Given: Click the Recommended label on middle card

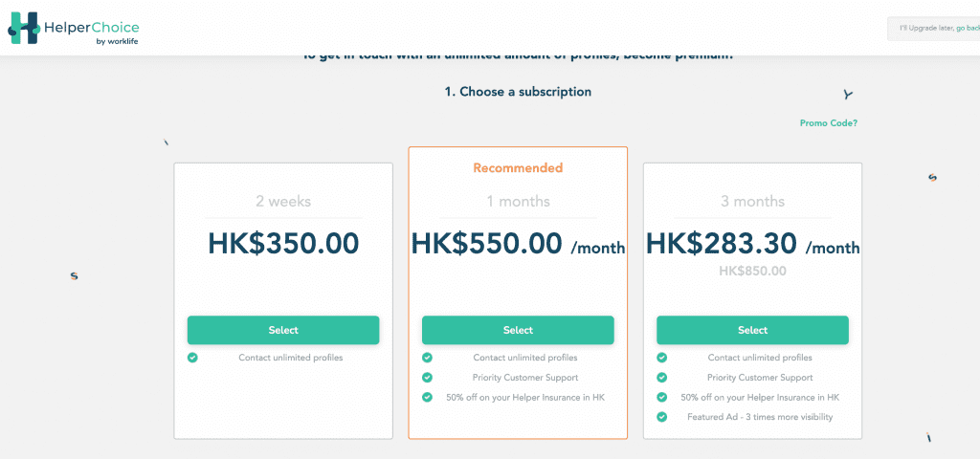Looking at the screenshot, I should pos(518,168).
